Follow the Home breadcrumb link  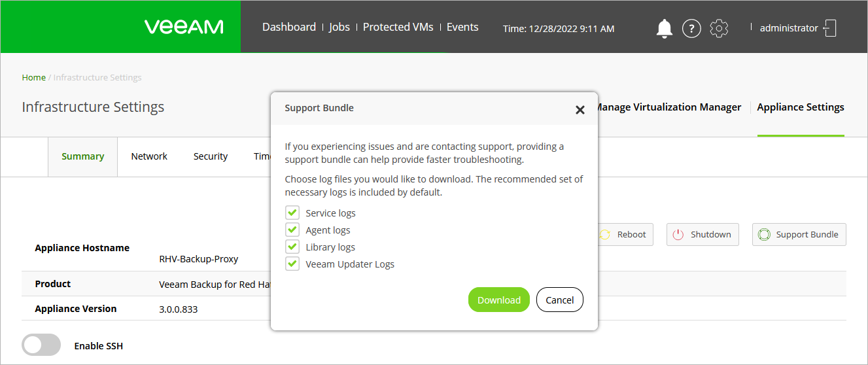[x=33, y=77]
